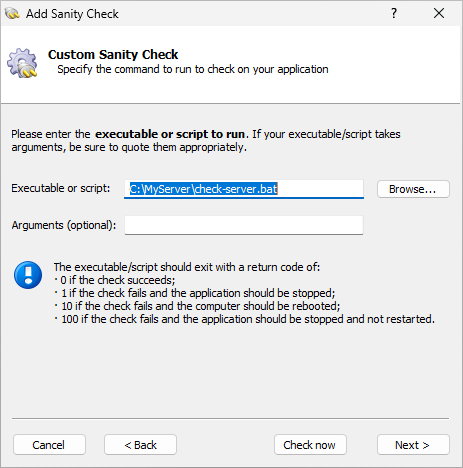Click the Add Sanity Check title text
Viewport: 463px width, 468px height.
[72, 14]
